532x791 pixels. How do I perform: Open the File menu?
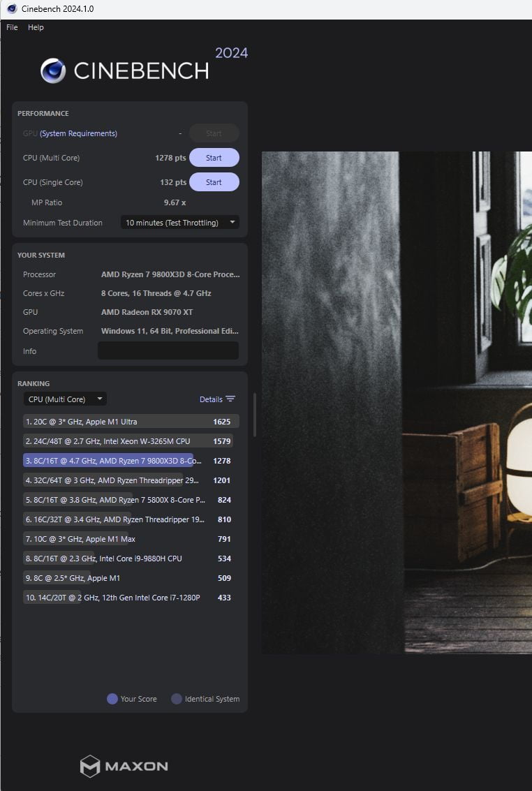12,27
